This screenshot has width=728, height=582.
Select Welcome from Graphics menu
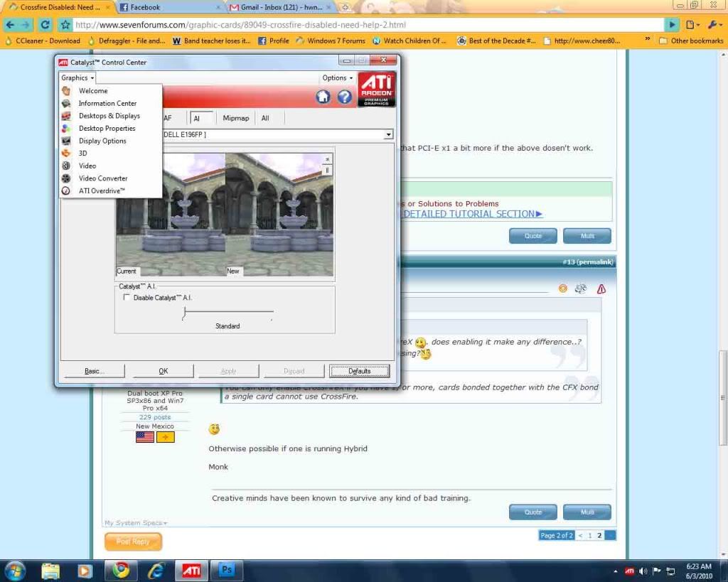coord(93,90)
